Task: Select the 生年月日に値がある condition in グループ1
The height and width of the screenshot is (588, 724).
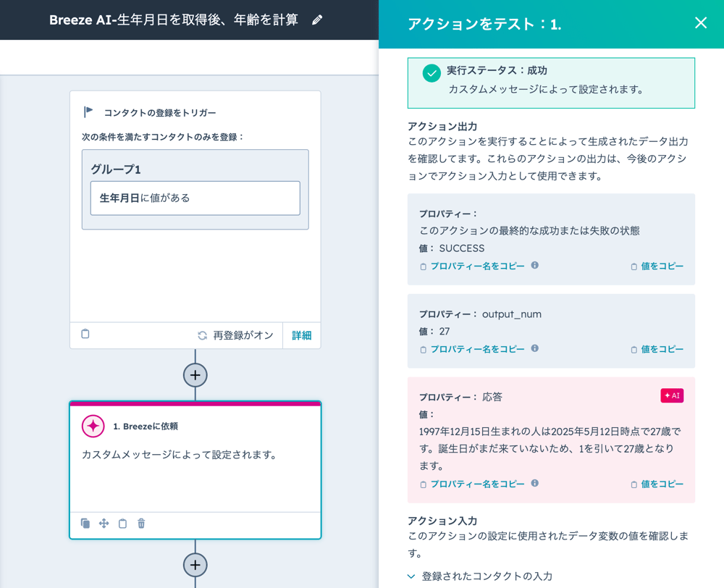Action: (195, 198)
